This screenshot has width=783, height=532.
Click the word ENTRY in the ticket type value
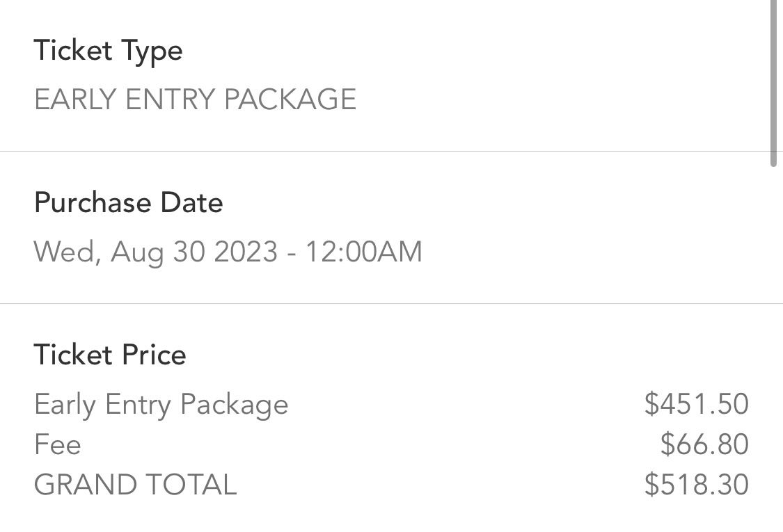coord(171,99)
